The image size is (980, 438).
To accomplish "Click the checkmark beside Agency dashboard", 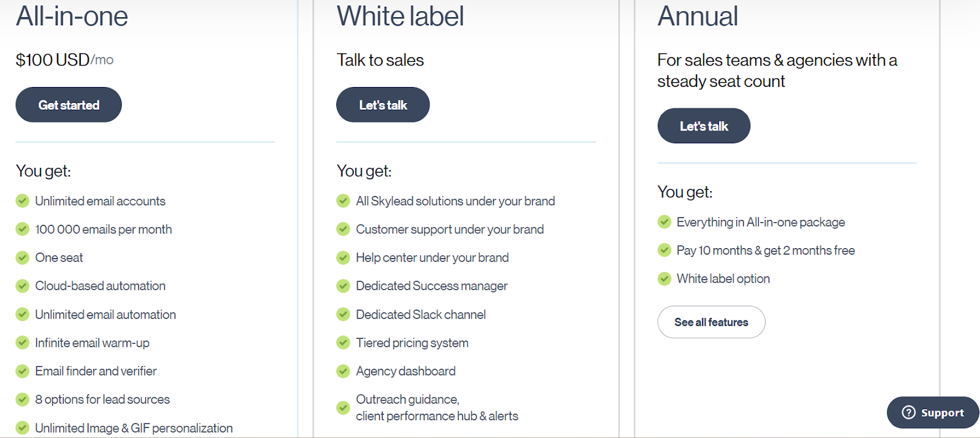I will coord(343,371).
